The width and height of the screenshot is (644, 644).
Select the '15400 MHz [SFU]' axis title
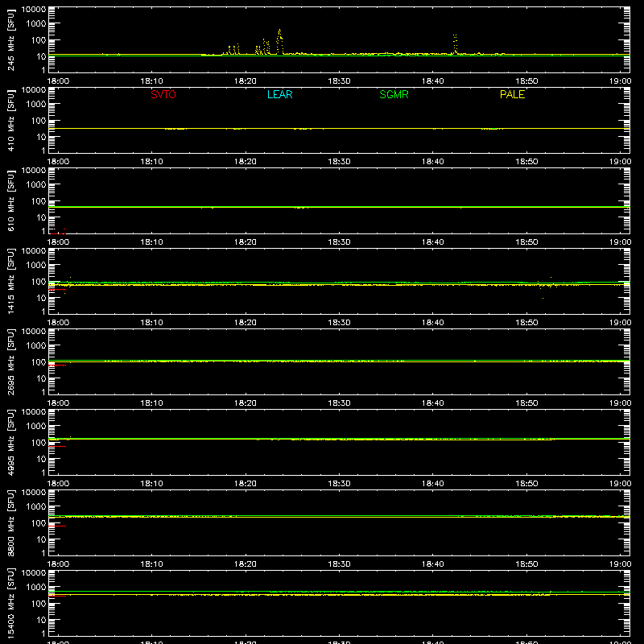pos(10,603)
